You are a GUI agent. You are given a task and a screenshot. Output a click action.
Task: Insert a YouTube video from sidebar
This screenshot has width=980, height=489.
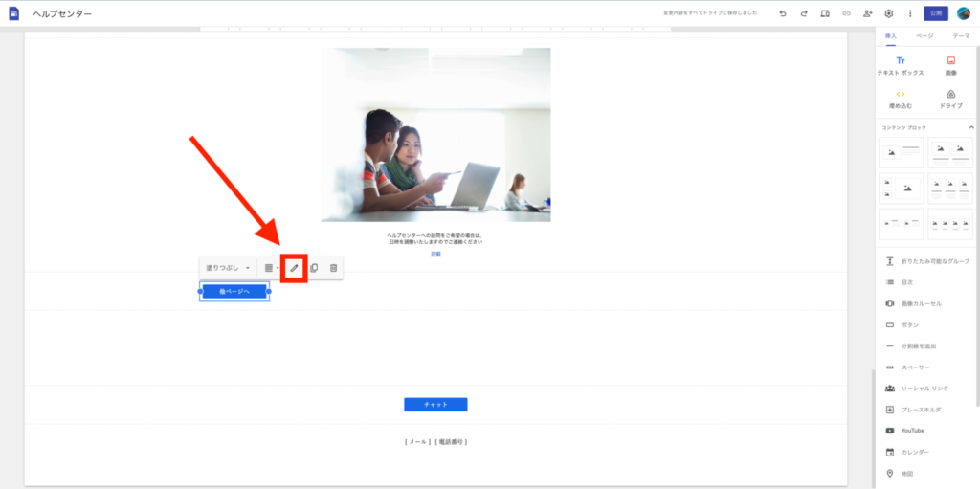tap(912, 431)
